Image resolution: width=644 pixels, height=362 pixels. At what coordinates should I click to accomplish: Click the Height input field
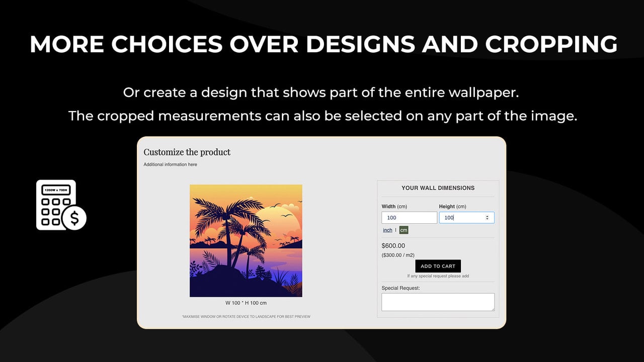tap(466, 218)
